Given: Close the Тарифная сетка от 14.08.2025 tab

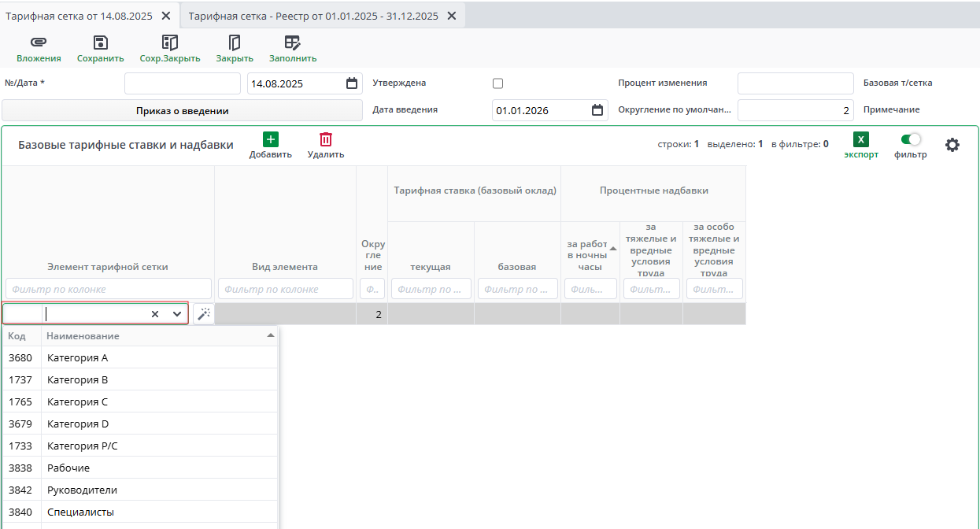Looking at the screenshot, I should [166, 16].
